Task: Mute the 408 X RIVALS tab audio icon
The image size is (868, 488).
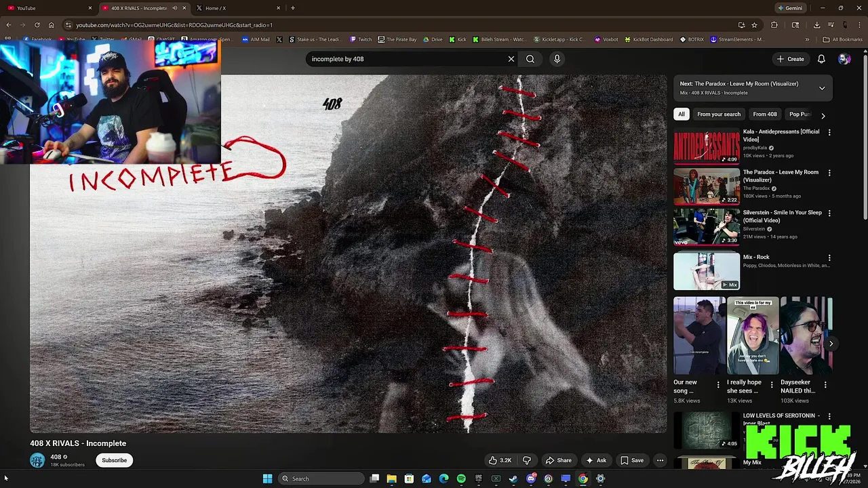Action: click(174, 8)
